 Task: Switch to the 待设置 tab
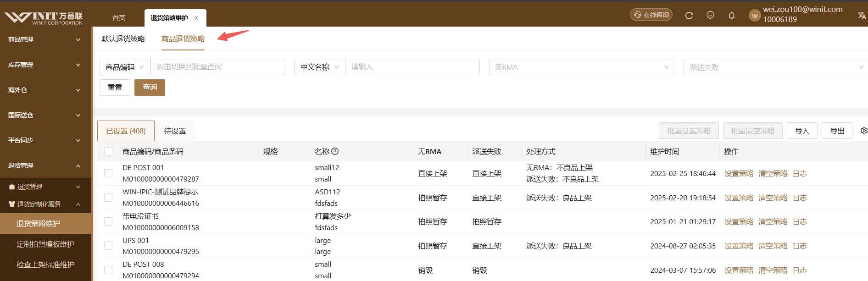175,131
